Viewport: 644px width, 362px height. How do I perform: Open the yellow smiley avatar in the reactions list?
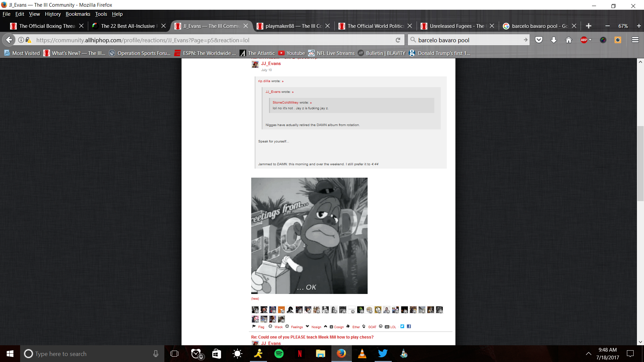click(378, 310)
